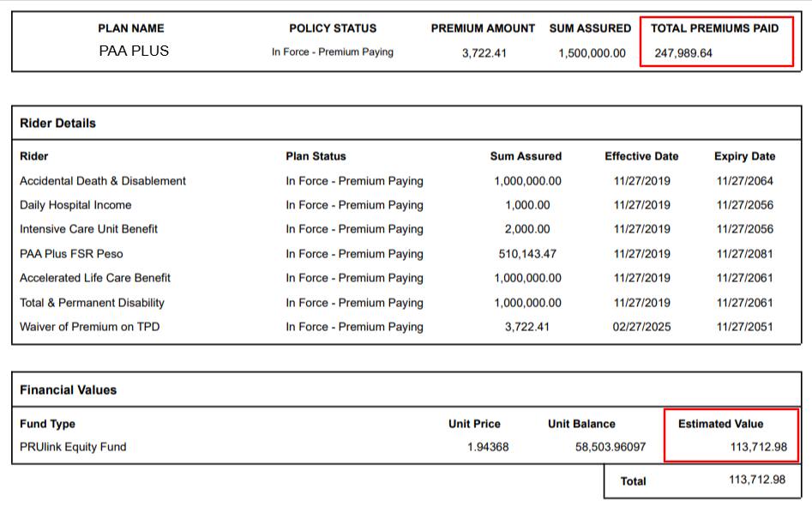Screen dimensions: 812x507
Task: Click the "Expiry Date" column header
Action: [744, 156]
